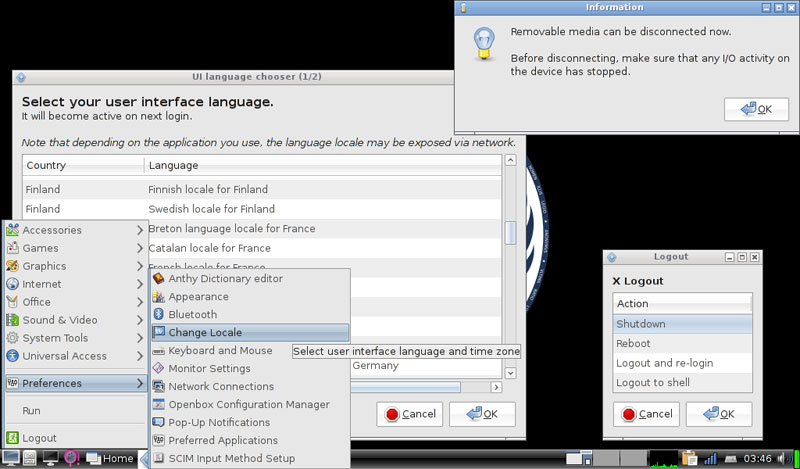Click the network signal tray icon
This screenshot has height=469, width=800.
coord(710,458)
